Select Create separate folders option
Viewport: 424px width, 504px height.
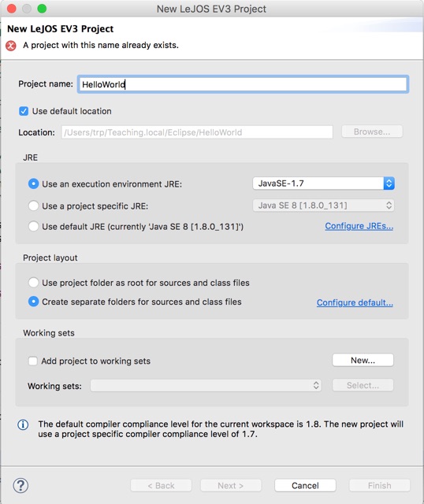click(33, 302)
